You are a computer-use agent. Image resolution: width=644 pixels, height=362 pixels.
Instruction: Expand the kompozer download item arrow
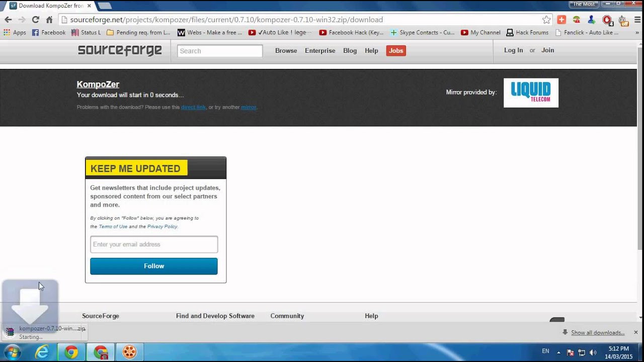[x=84, y=330]
